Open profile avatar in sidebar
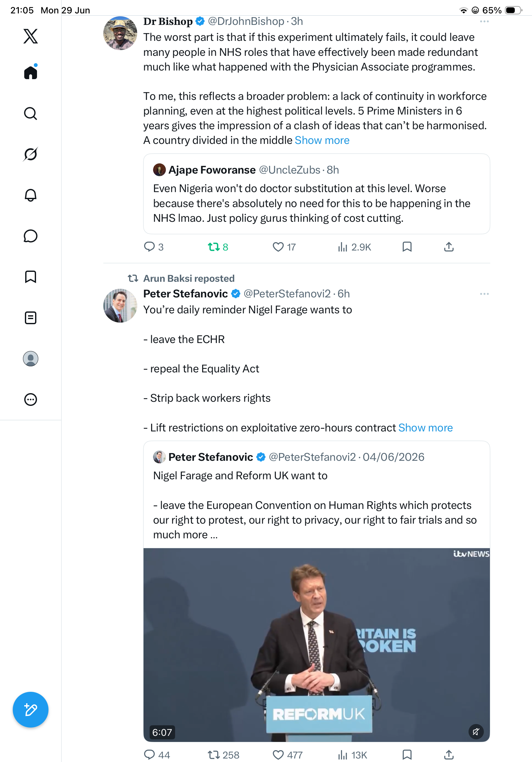Viewport: 532px width, 762px height. [31, 359]
